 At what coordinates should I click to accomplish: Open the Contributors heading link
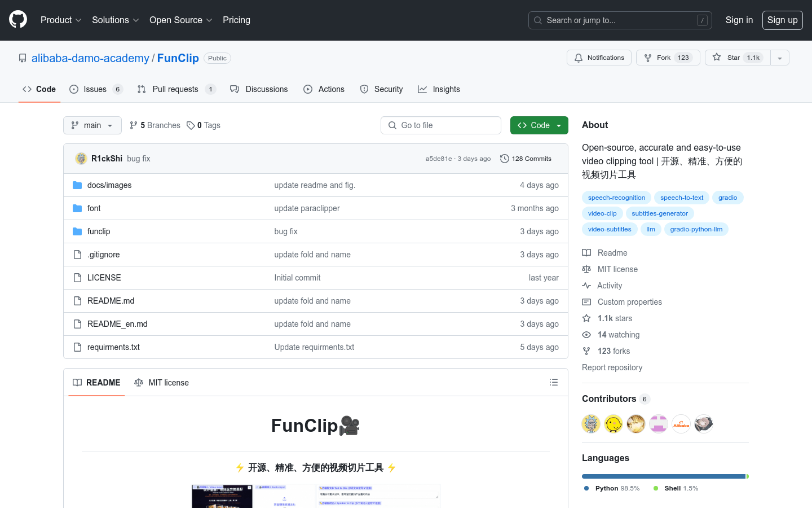coord(616,398)
